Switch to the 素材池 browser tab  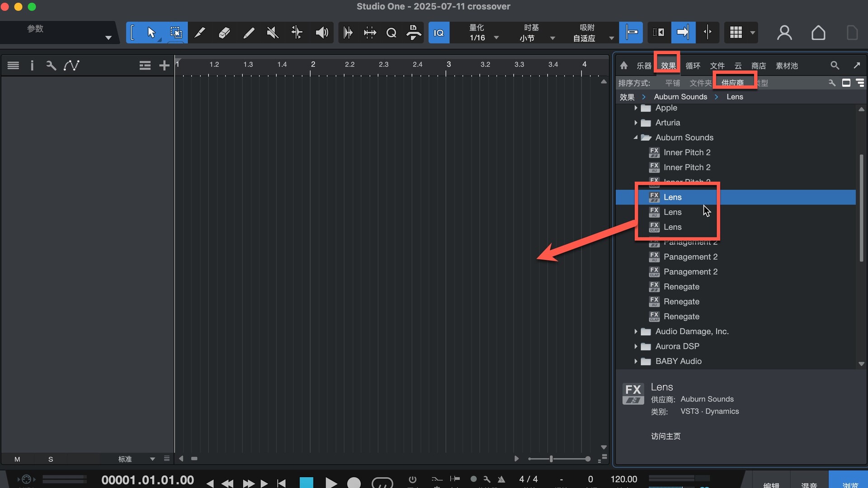click(x=787, y=66)
